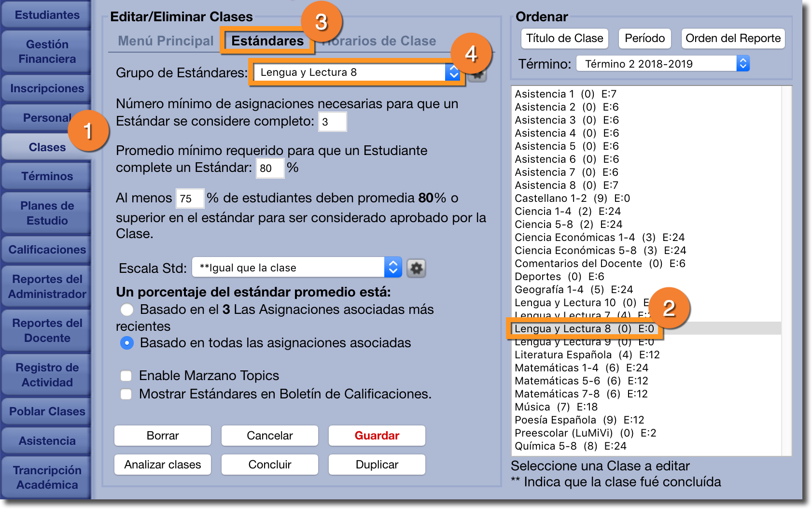Enable Marzano Topics checkbox
The image size is (812, 509).
pos(126,376)
